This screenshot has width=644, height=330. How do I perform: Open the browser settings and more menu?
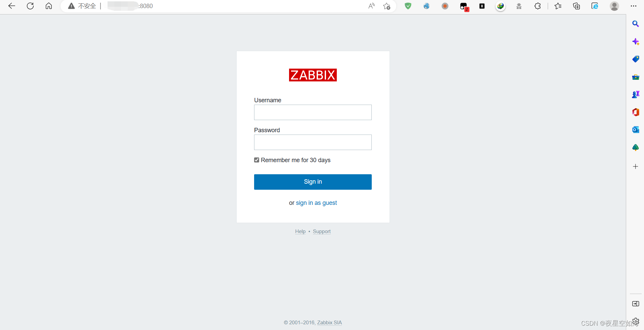click(634, 6)
